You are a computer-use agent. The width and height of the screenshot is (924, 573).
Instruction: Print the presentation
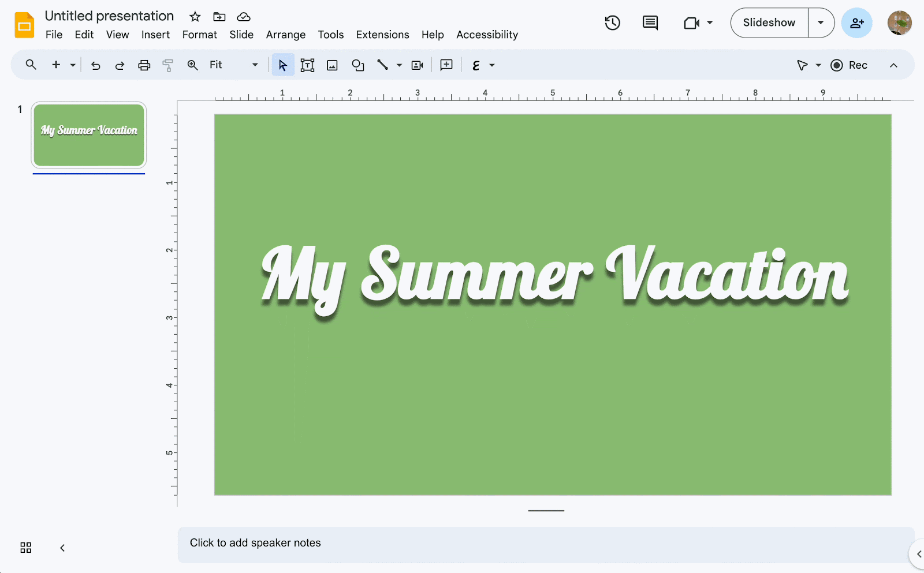click(144, 65)
